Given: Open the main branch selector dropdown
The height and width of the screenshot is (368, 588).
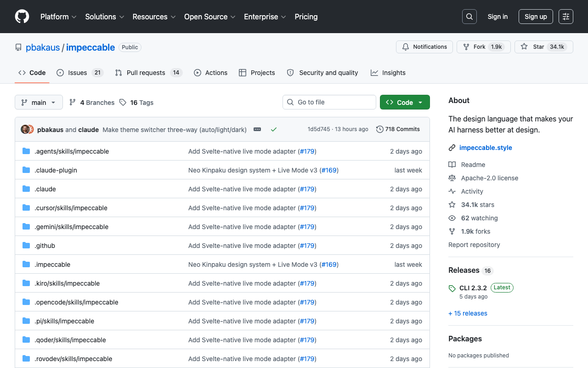Looking at the screenshot, I should [39, 102].
